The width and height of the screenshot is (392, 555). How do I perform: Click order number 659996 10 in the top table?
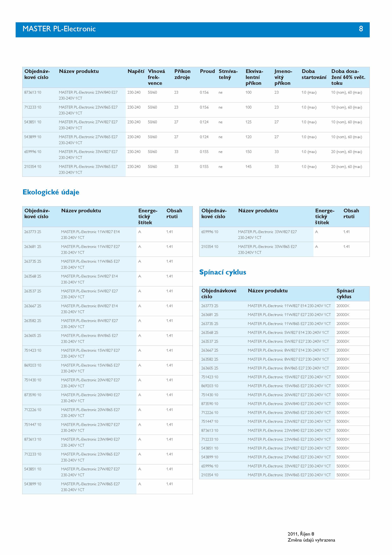tap(33, 152)
